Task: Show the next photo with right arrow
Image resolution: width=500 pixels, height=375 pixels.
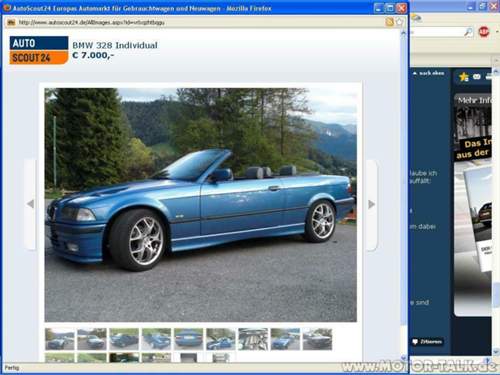Action: 372,204
